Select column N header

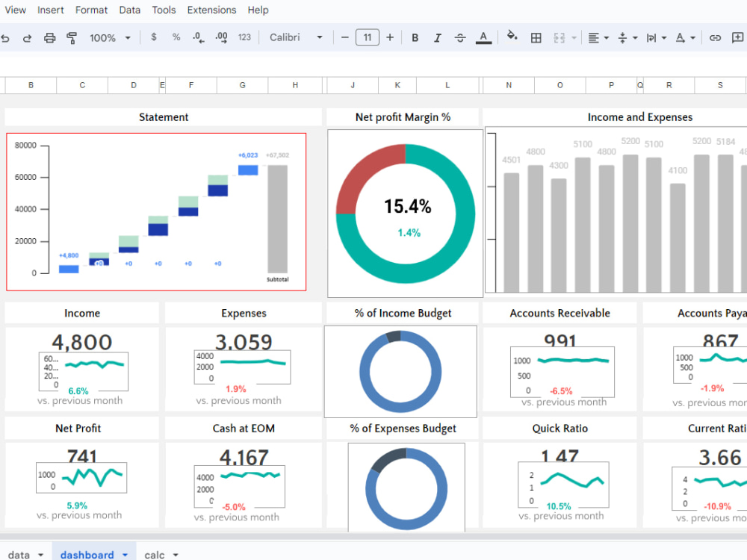509,85
